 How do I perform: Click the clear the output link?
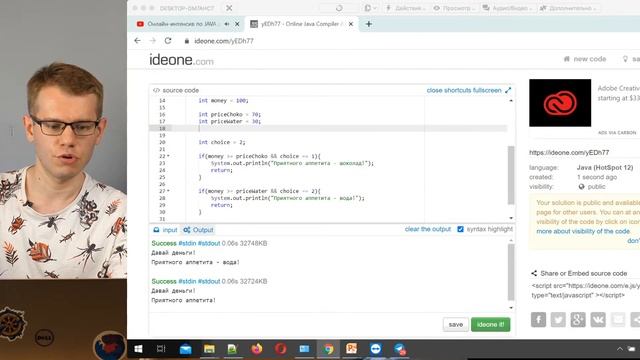428,229
